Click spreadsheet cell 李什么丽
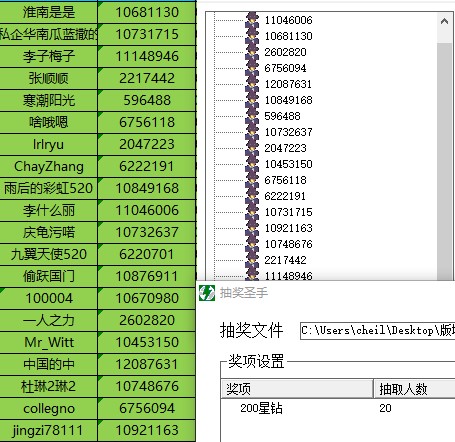 pyautogui.click(x=49, y=210)
